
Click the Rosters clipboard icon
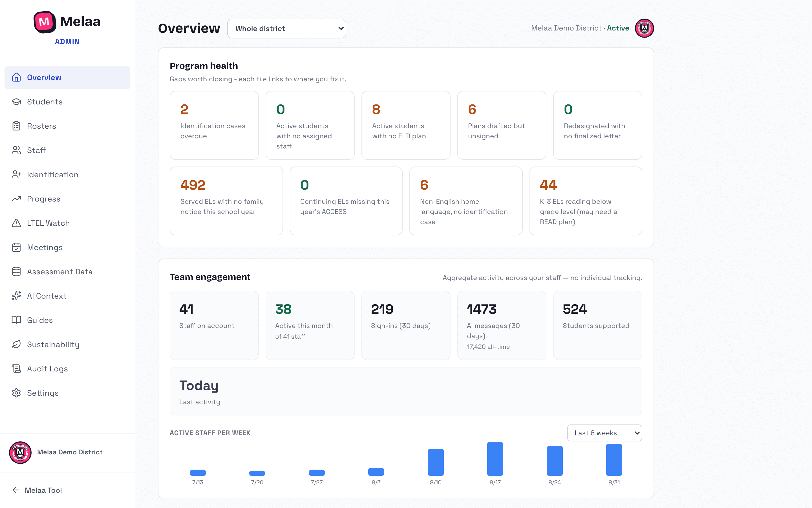[x=16, y=126]
